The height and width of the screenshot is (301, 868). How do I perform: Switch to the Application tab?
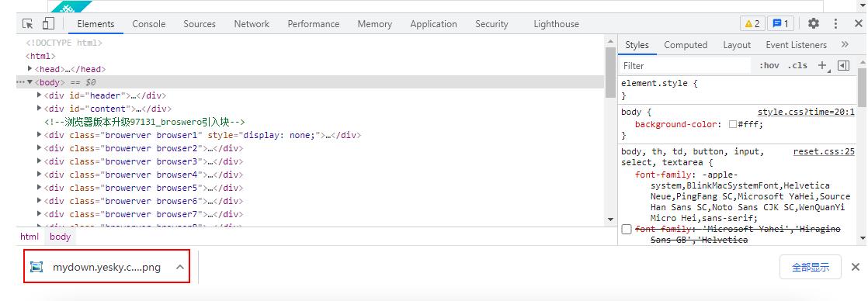coord(433,24)
